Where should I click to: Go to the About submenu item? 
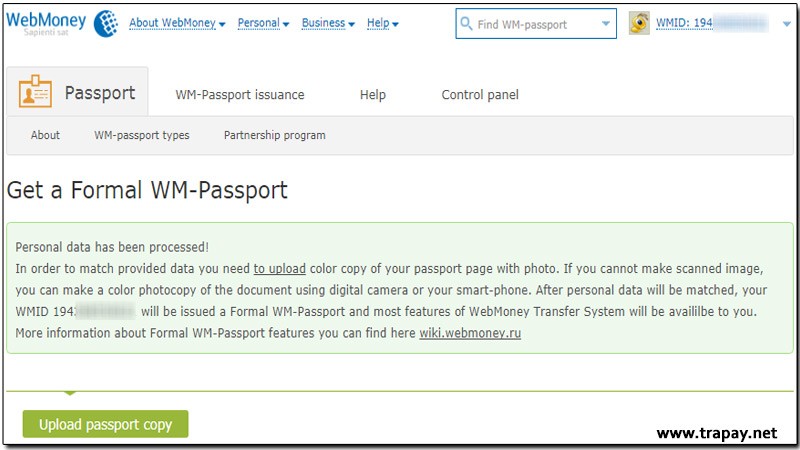coord(45,135)
